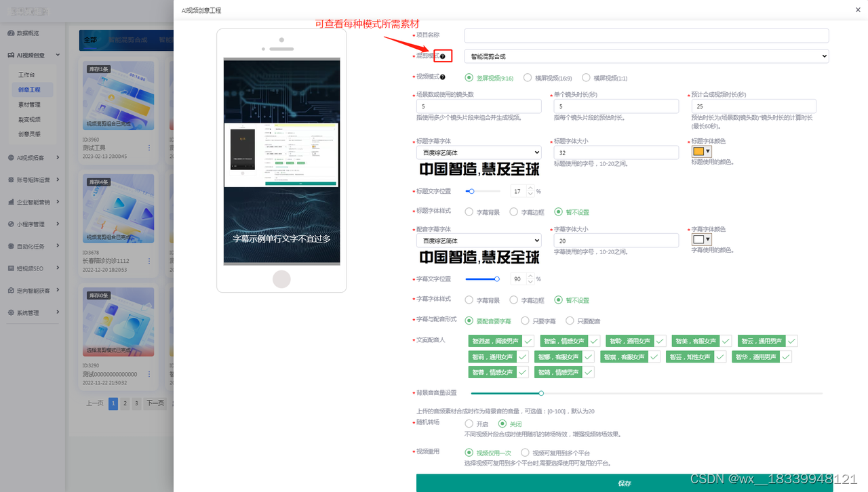The image size is (868, 492).
Task: Click the 下一页 pagination button
Action: [156, 403]
